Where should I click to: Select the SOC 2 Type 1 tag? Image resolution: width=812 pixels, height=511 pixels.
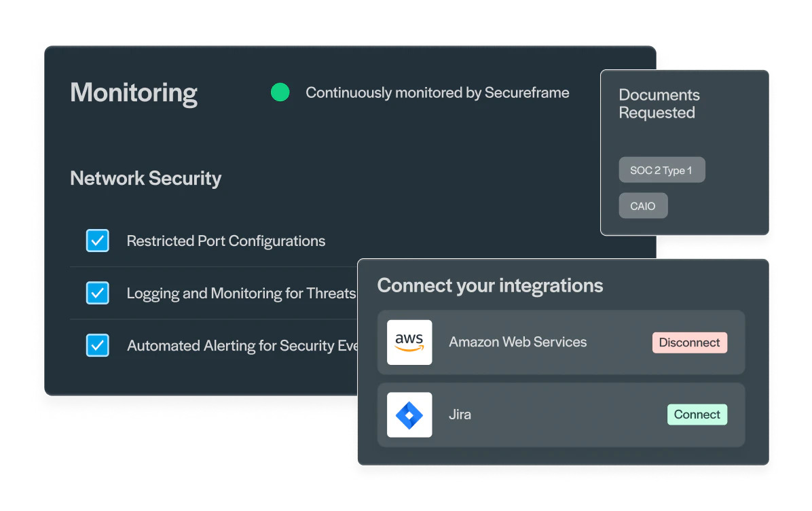[x=662, y=170]
